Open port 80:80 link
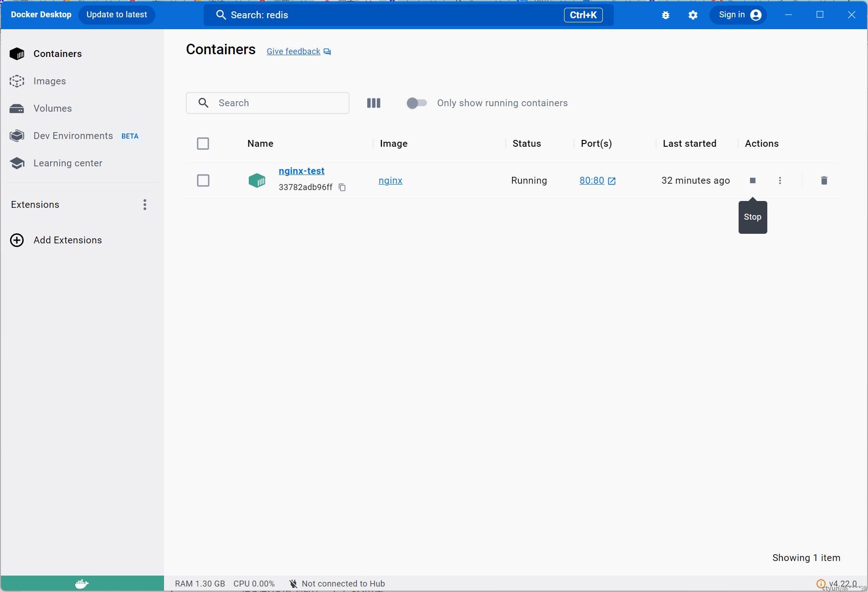The image size is (868, 592). tap(592, 180)
